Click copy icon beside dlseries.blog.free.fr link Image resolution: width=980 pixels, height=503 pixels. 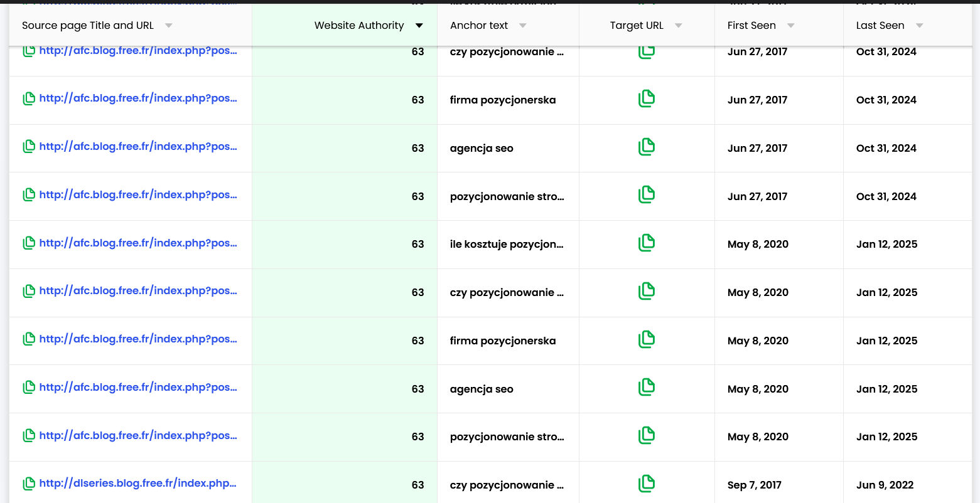[x=29, y=484]
